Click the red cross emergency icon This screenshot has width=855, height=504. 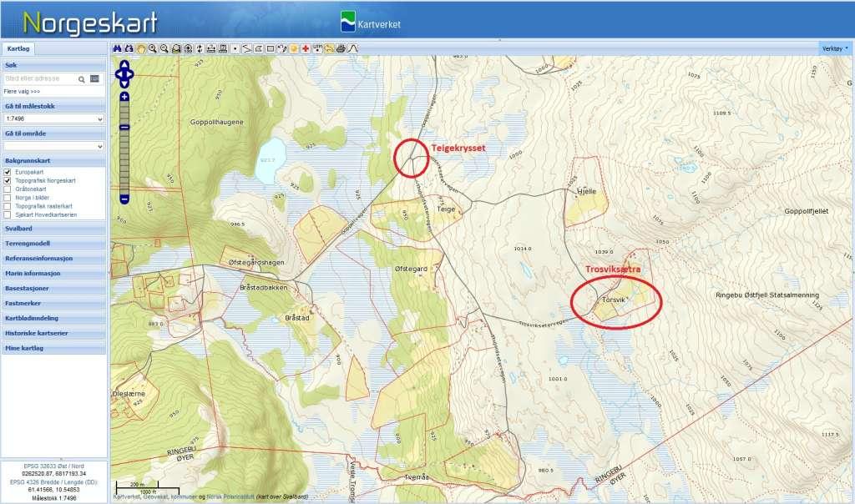[x=306, y=48]
